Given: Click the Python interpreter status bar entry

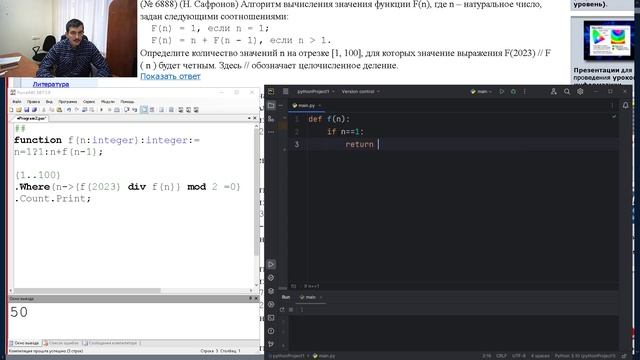Looking at the screenshot, I should 584,356.
